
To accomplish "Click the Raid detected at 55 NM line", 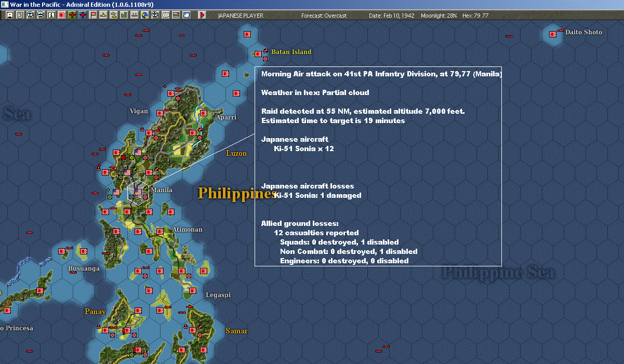I will [x=363, y=111].
